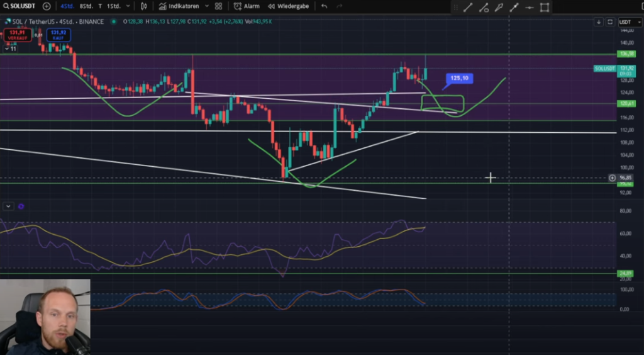Open indicator templates grid icon
Viewport: 644px width, 355px height.
(x=218, y=6)
